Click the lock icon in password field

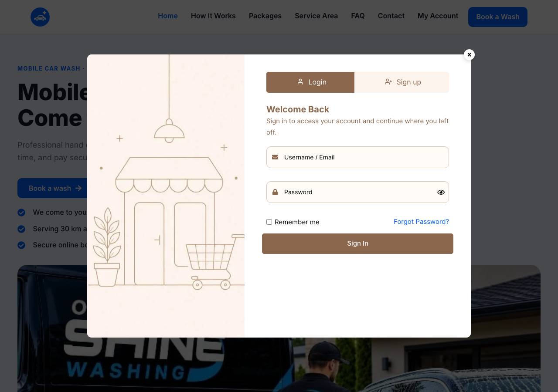click(275, 192)
